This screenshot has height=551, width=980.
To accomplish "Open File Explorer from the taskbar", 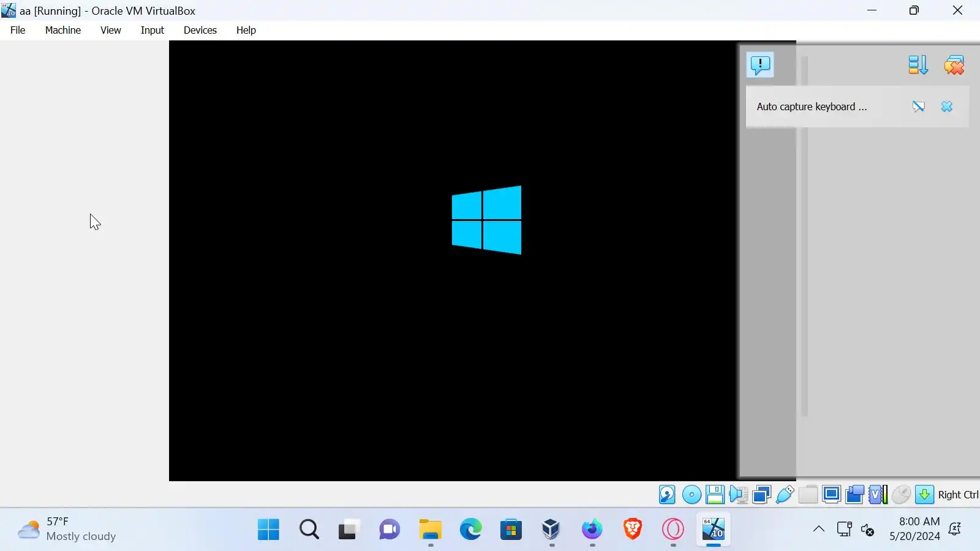I will [431, 530].
